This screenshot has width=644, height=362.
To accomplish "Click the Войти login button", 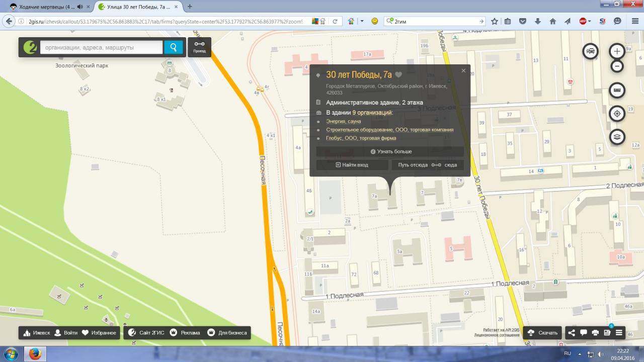I will tap(66, 333).
